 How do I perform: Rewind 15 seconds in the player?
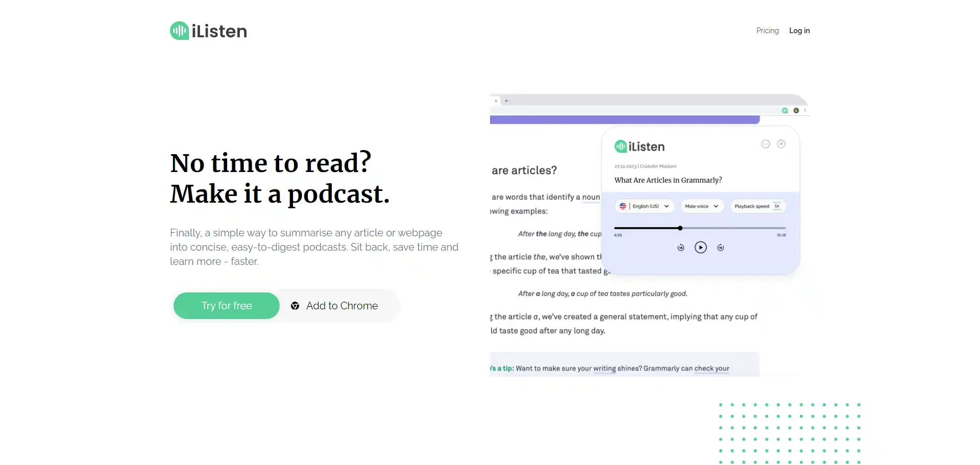click(681, 248)
